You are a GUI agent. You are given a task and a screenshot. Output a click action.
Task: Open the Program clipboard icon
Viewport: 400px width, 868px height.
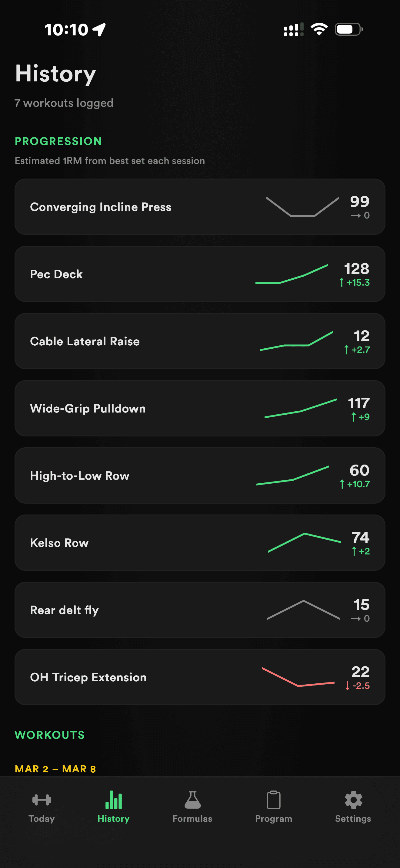273,800
